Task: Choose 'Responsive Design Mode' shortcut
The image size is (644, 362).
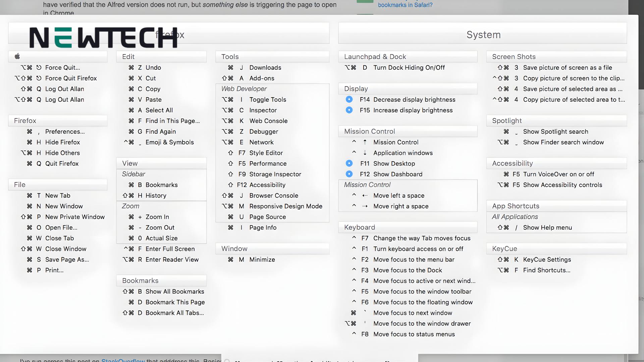Action: (272, 206)
